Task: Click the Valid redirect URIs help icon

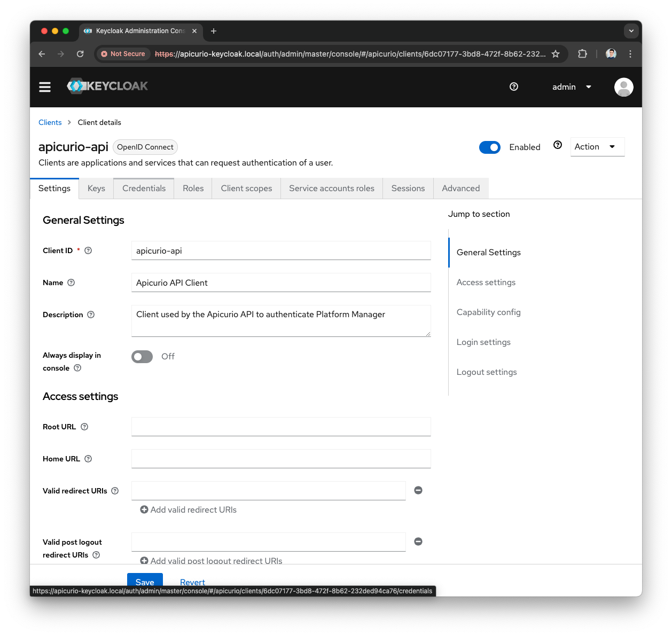Action: [115, 491]
